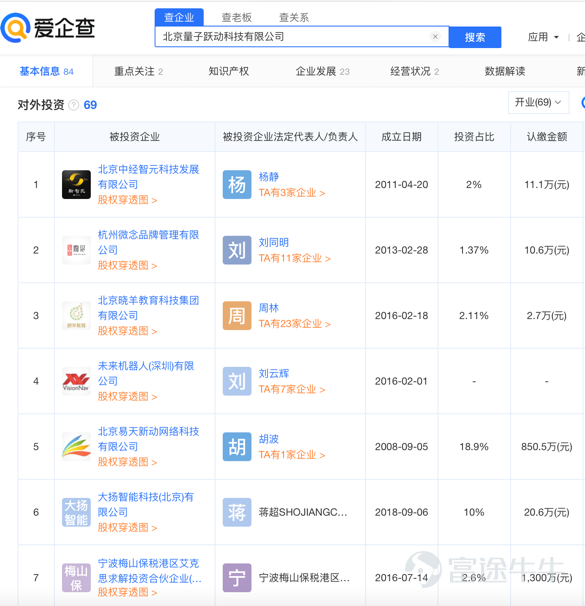Expand the 应用 dropdown menu
The height and width of the screenshot is (606, 585).
coord(543,37)
